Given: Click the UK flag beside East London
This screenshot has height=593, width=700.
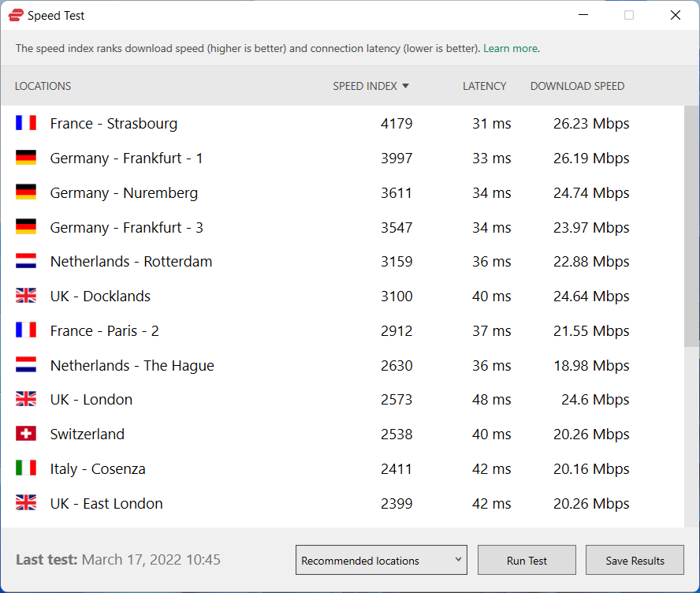Looking at the screenshot, I should click(26, 503).
